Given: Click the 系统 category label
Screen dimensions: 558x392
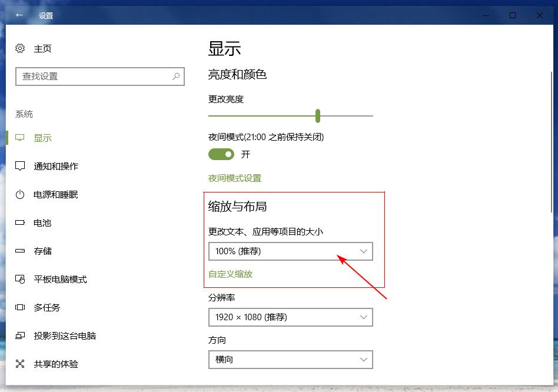Looking at the screenshot, I should (x=24, y=114).
